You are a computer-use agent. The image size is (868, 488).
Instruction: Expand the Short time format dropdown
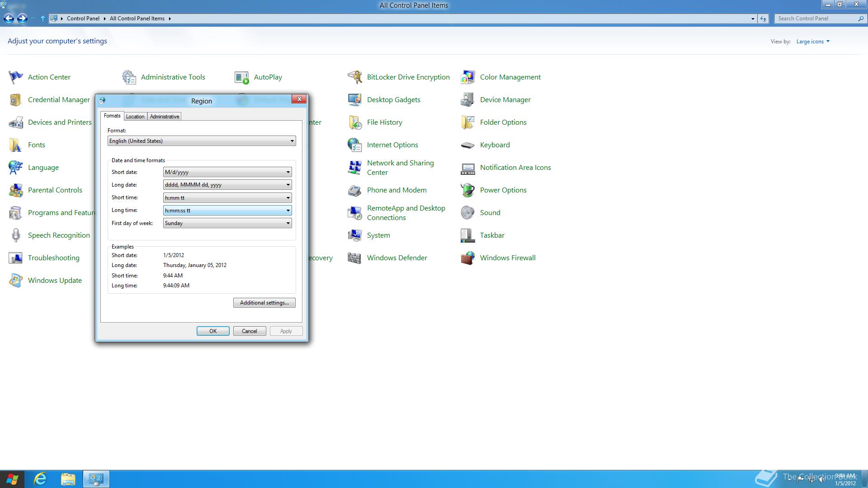click(x=227, y=198)
